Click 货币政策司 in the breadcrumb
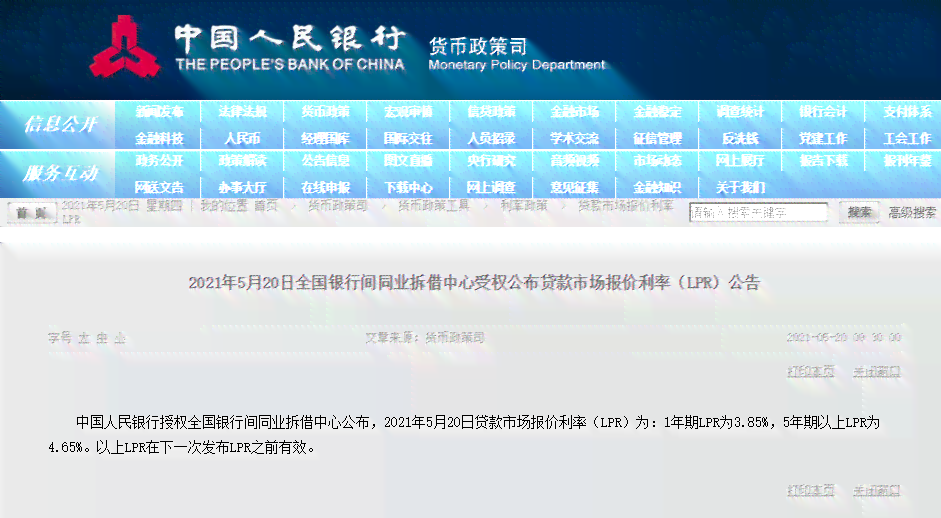 pos(337,206)
